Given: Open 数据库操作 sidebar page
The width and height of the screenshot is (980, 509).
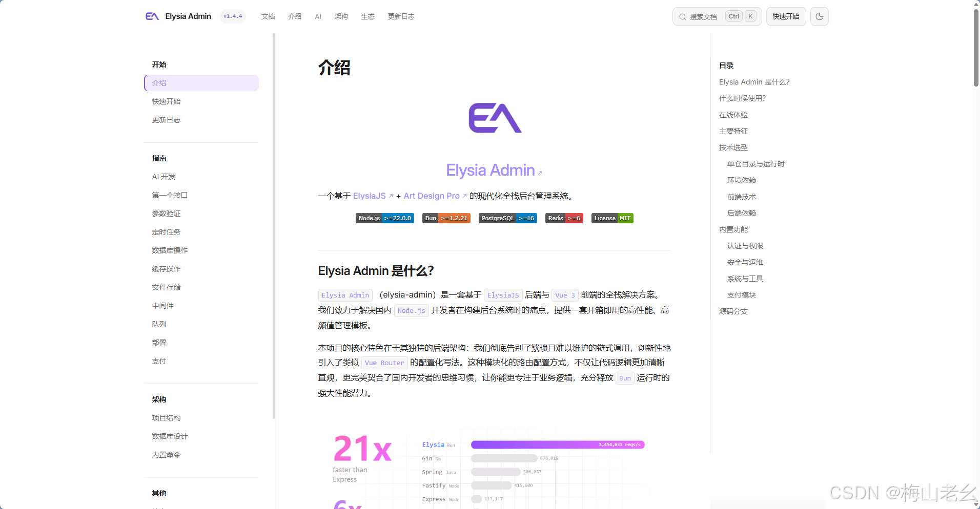Looking at the screenshot, I should [x=170, y=250].
